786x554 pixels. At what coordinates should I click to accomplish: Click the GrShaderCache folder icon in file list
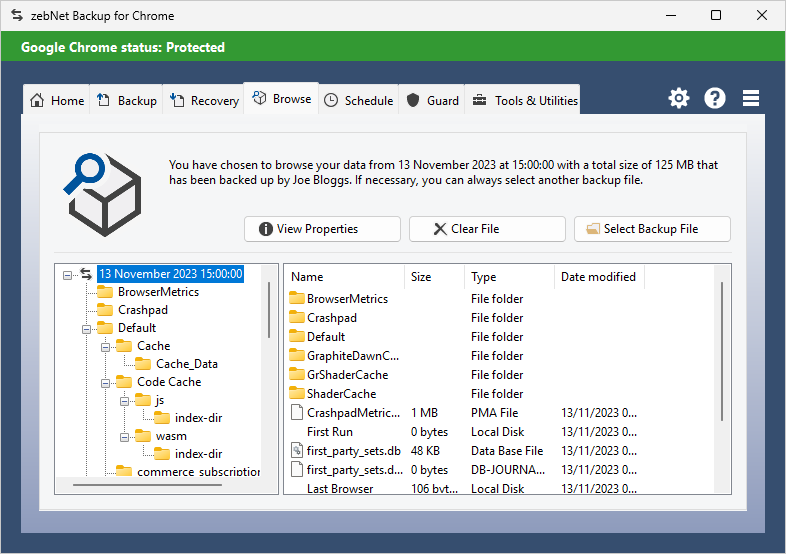pyautogui.click(x=297, y=375)
